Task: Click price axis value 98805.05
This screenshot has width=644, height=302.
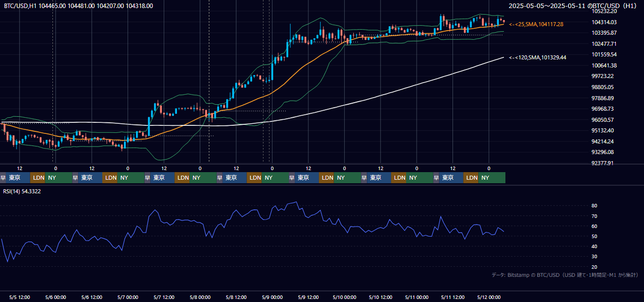Action: pyautogui.click(x=603, y=87)
